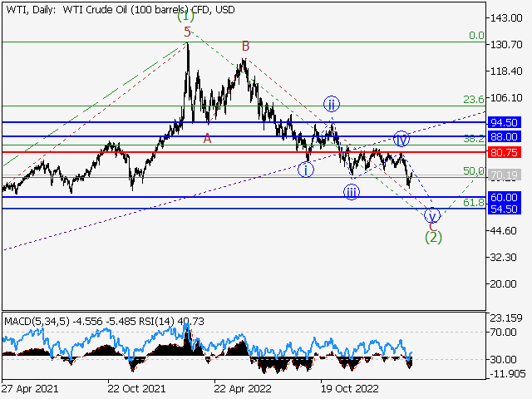Select the red wave B label

pos(246,47)
